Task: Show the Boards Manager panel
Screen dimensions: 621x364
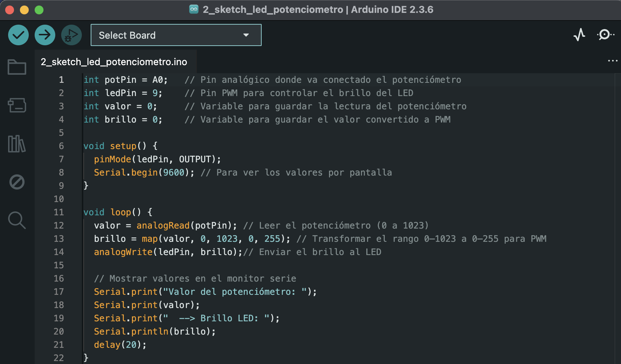Action: [x=17, y=105]
